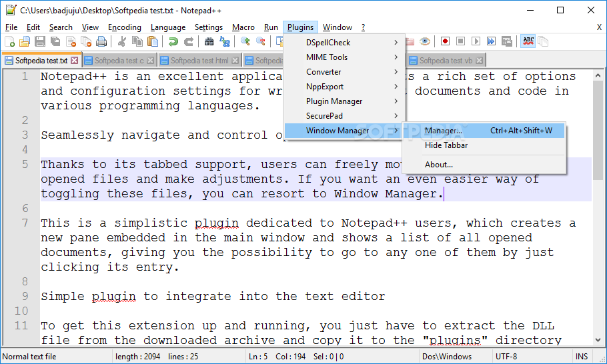Open Replace dialog toolbar icon
This screenshot has height=364, width=607.
pyautogui.click(x=225, y=41)
